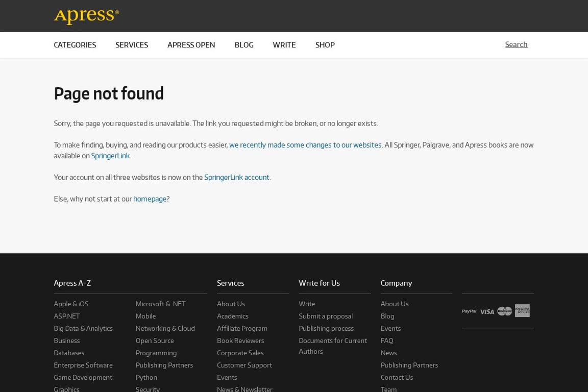Open Open Source category link

155,340
